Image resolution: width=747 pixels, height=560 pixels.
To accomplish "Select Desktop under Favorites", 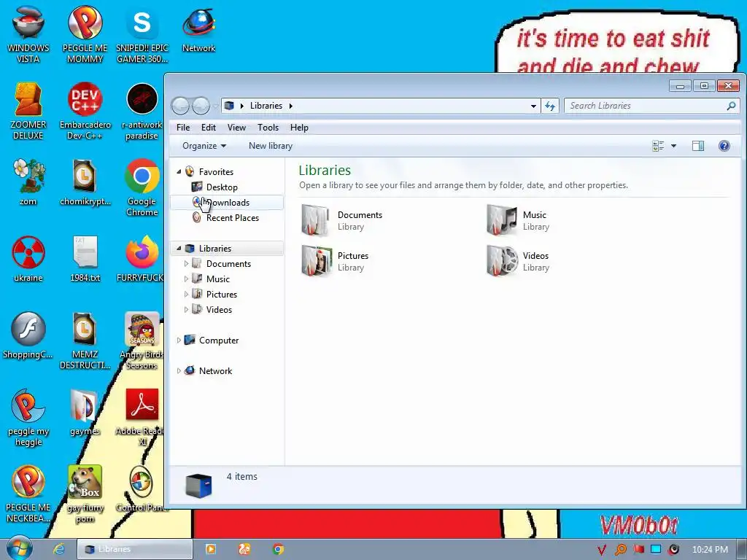I will pos(222,187).
